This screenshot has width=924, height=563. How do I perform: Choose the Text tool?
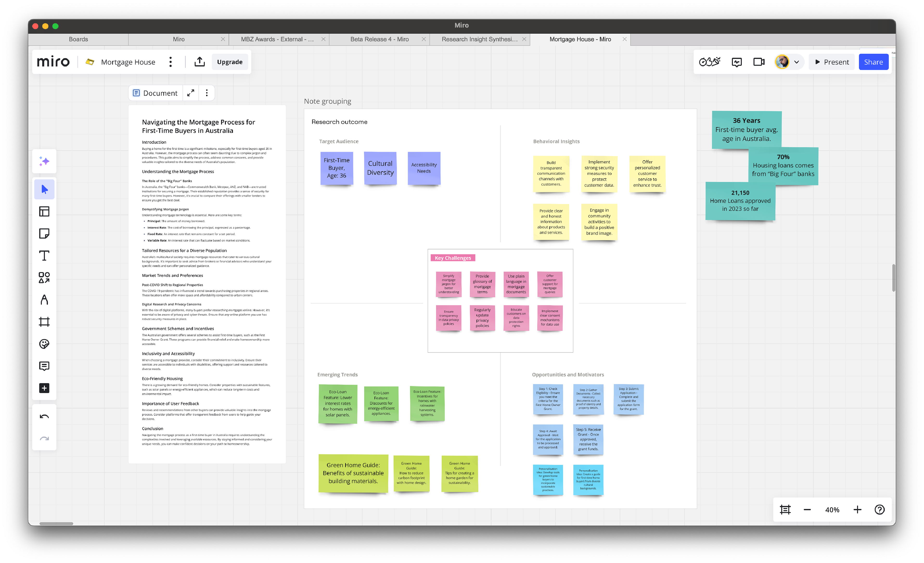(x=44, y=256)
